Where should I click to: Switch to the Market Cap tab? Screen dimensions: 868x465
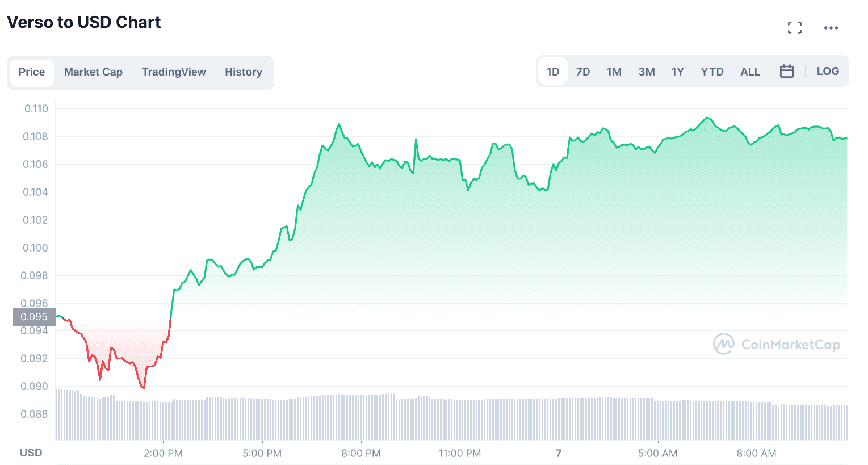click(x=93, y=72)
